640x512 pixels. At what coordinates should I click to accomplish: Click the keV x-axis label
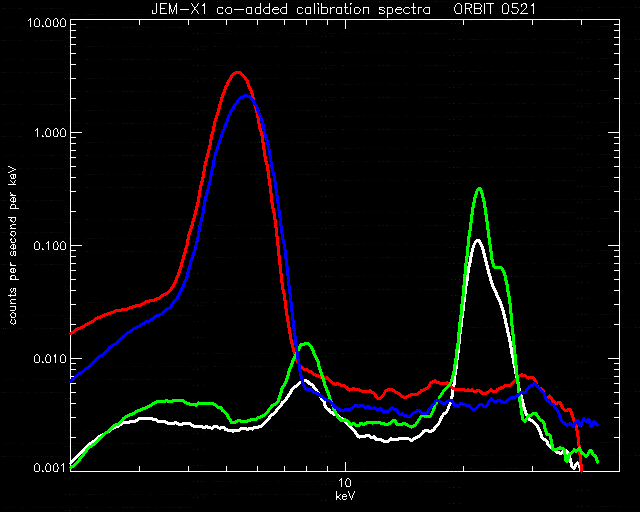click(345, 496)
